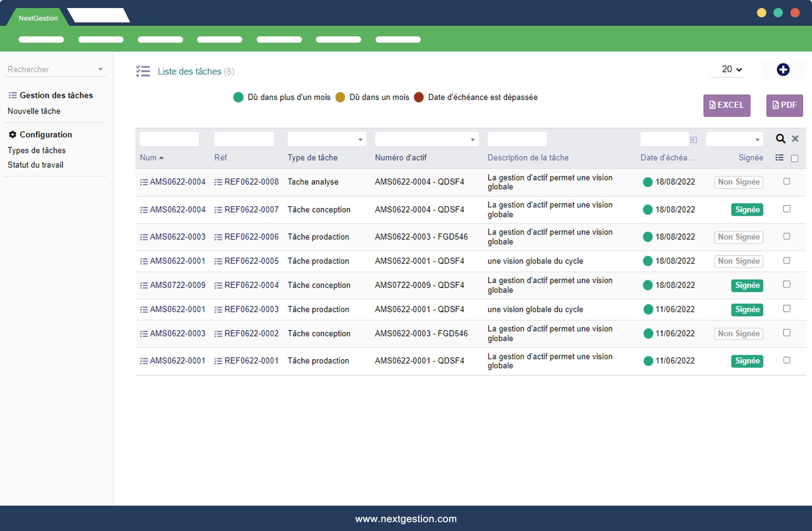812x531 pixels.
Task: Check the select-all checkbox in table header
Action: (795, 159)
